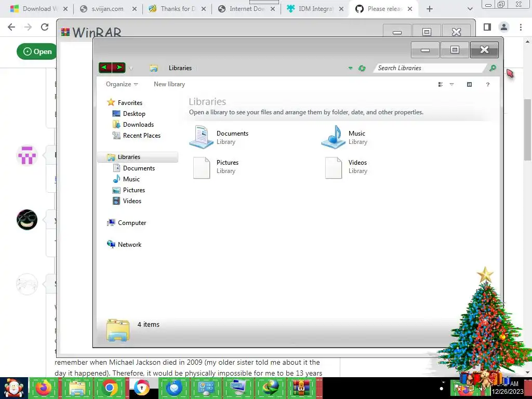Click the Videos library icon in content area
532x399 pixels.
(x=334, y=167)
